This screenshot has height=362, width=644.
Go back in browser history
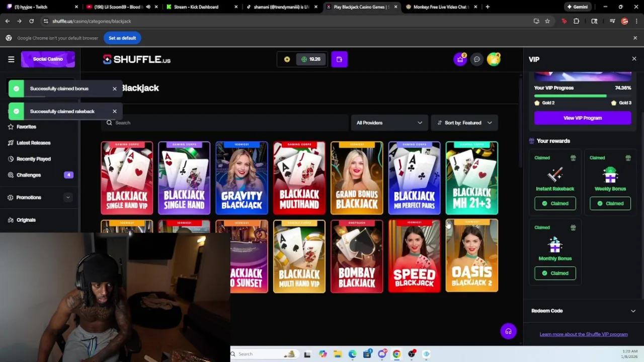coord(7,21)
